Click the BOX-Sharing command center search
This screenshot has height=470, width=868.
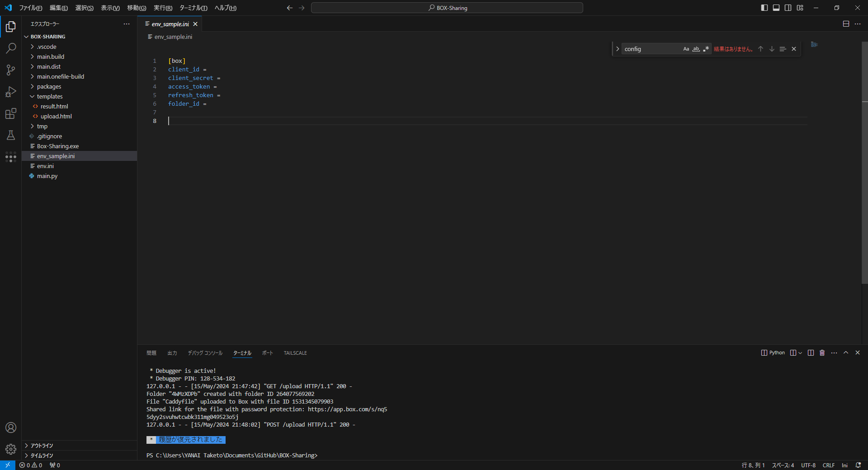point(447,8)
